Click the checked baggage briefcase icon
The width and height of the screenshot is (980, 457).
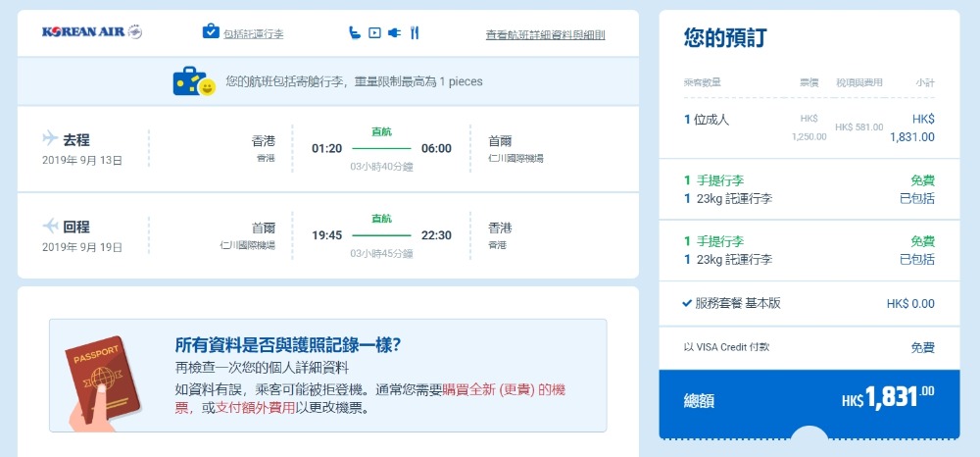(x=211, y=32)
